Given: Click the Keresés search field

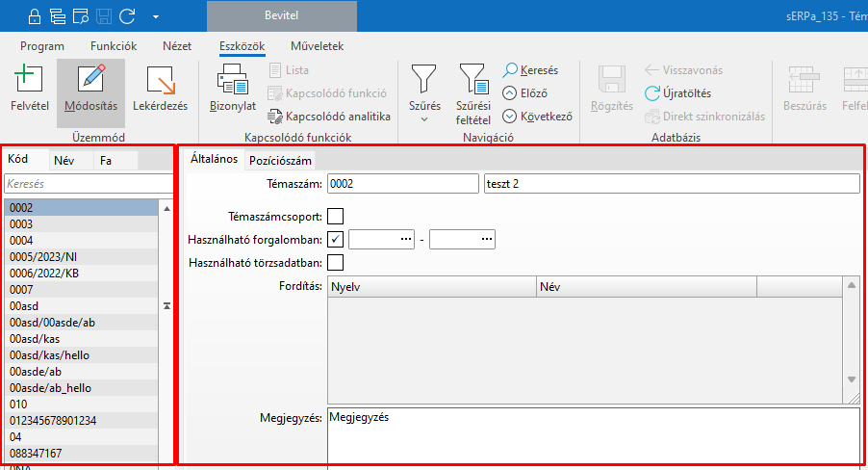Looking at the screenshot, I should click(89, 183).
